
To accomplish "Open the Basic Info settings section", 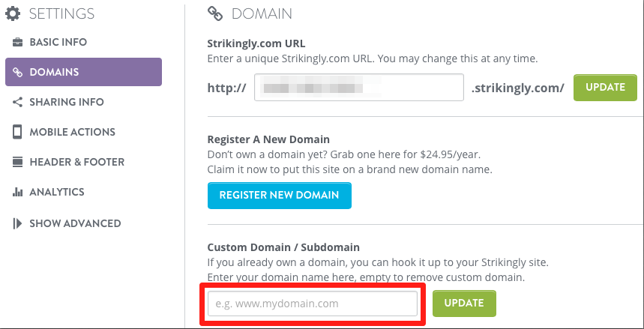I will click(58, 42).
